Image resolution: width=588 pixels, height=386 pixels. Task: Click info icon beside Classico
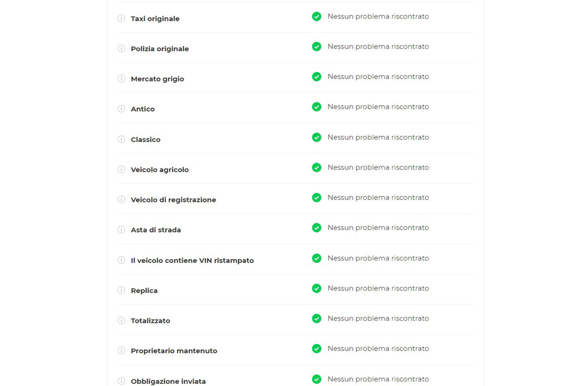[x=121, y=139]
